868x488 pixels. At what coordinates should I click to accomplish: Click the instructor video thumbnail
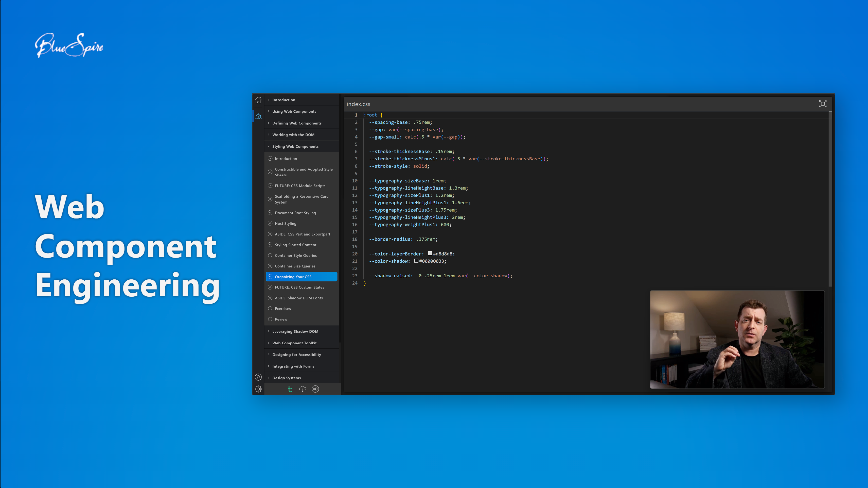[x=737, y=339]
